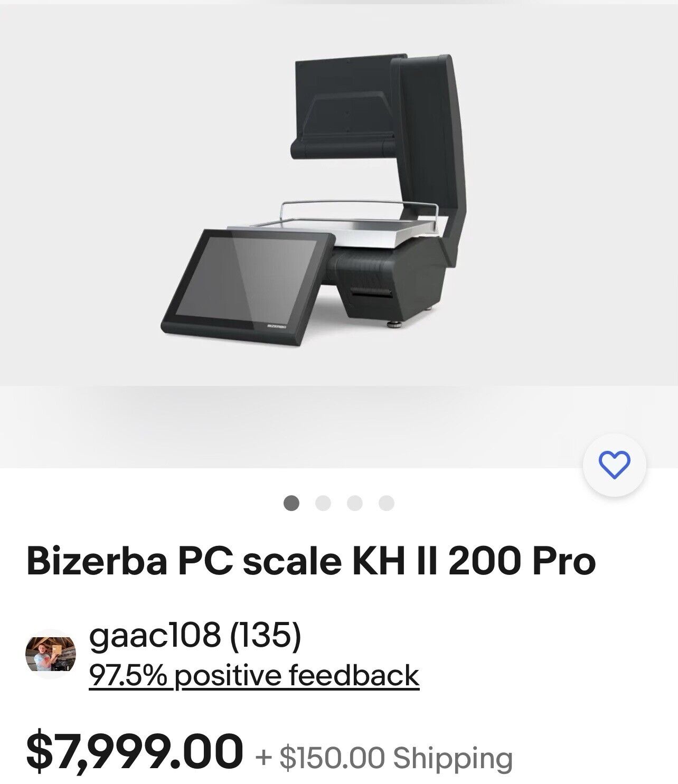Add the item to watchlist with the heart icon
The height and width of the screenshot is (784, 678).
point(614,465)
